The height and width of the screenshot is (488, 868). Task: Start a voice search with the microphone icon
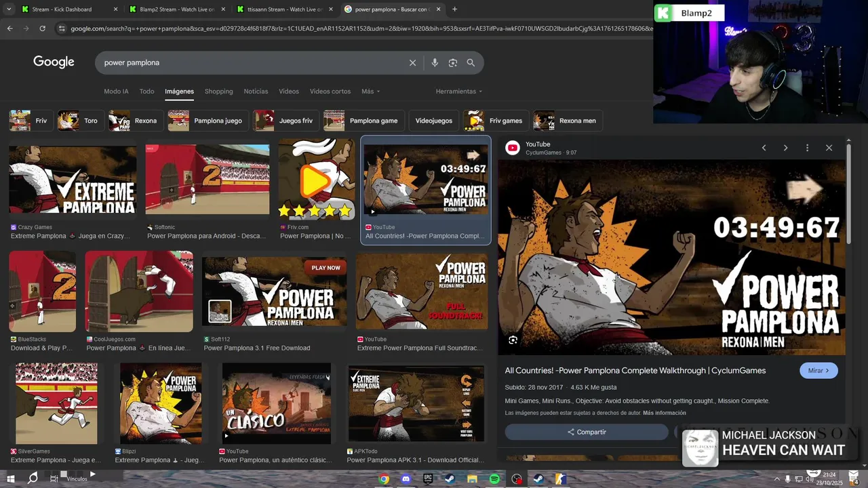pyautogui.click(x=435, y=62)
